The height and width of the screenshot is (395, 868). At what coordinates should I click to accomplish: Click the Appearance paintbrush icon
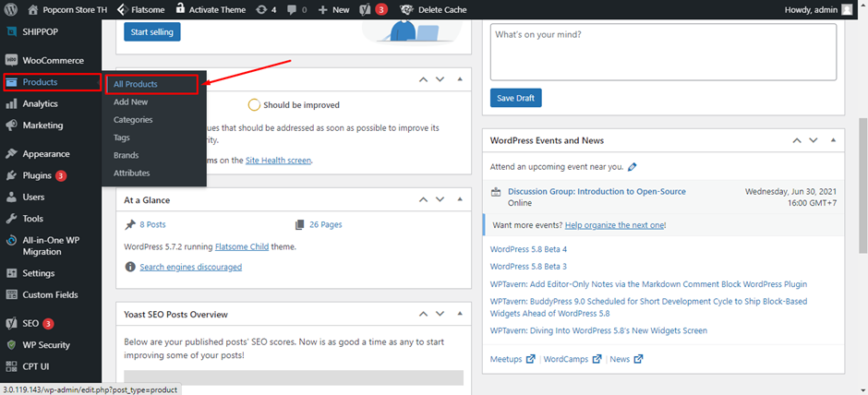click(11, 154)
